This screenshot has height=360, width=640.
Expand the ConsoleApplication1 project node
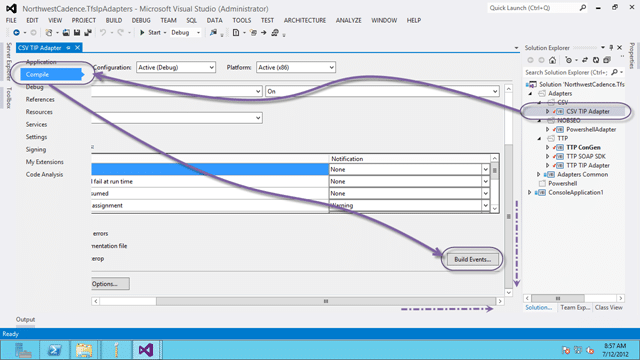click(x=530, y=192)
